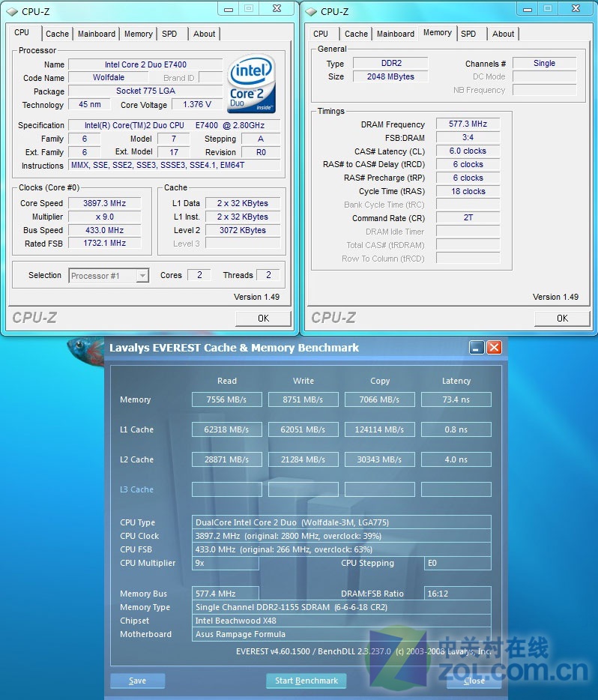The width and height of the screenshot is (598, 700).
Task: Click the Memory Latency value 73.4 ns
Action: [456, 399]
